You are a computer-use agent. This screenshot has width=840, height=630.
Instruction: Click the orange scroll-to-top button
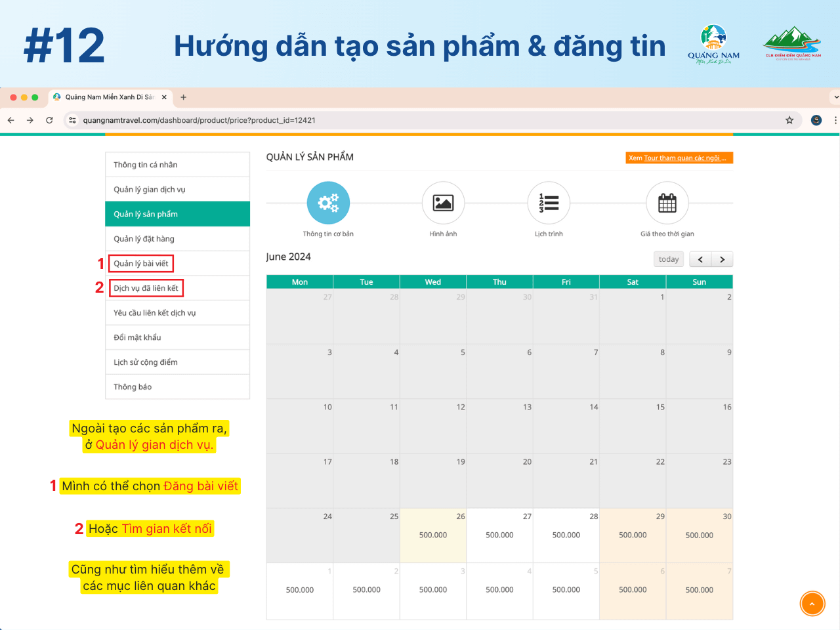pos(812,604)
